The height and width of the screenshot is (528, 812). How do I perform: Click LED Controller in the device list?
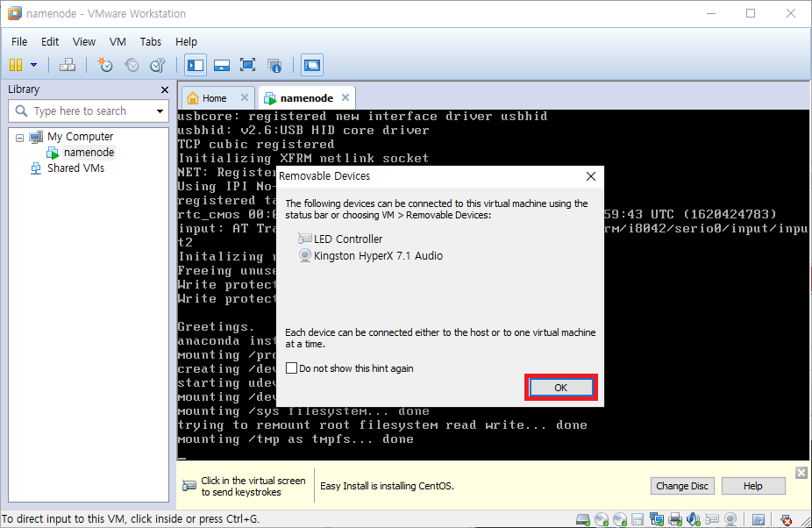tap(348, 239)
